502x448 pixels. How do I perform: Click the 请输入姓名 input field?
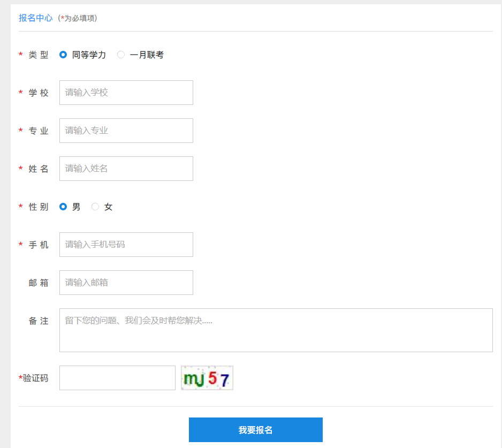coord(126,169)
